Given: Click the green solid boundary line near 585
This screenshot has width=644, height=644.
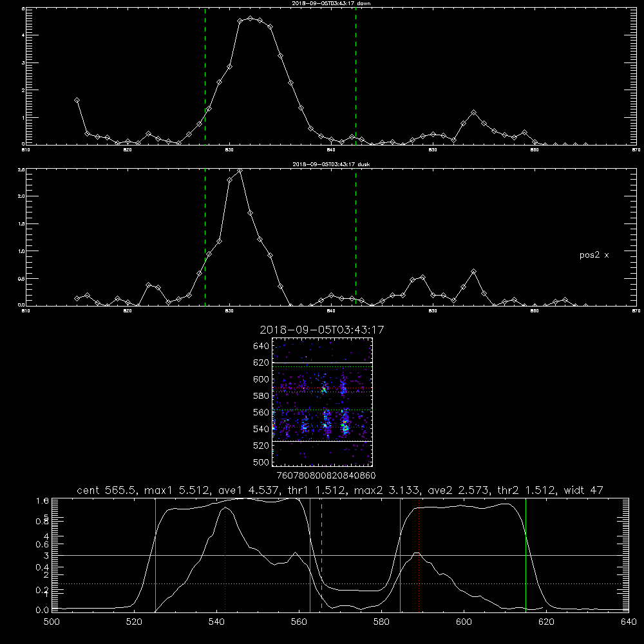Looking at the screenshot, I should 400,555.
